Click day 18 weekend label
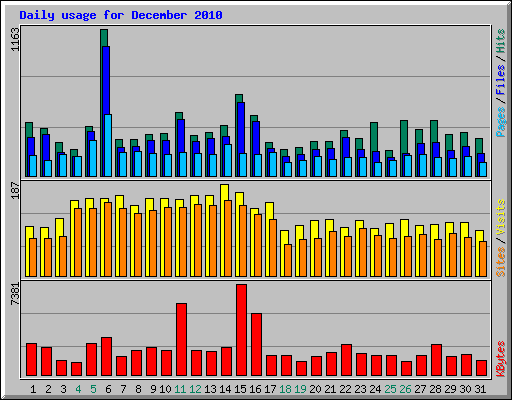This screenshot has width=512, height=400. [x=285, y=389]
